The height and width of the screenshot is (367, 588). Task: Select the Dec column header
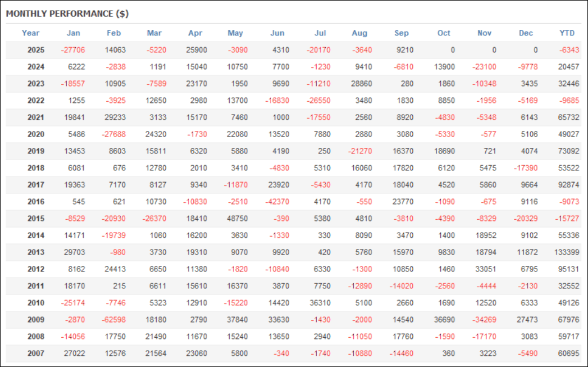(x=526, y=33)
